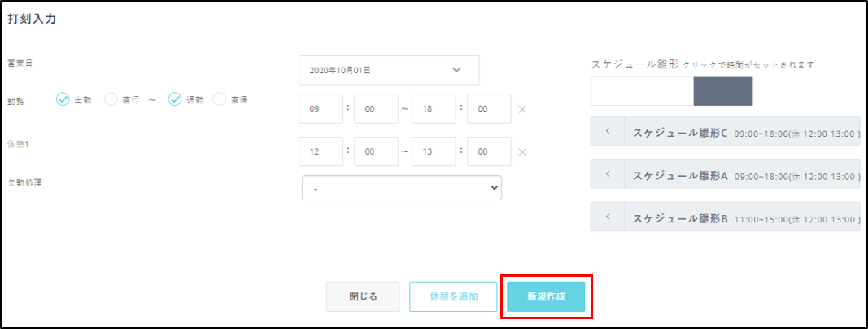Apply スケジュール雛形B 11:00~15:00 template
Image resolution: width=868 pixels, height=329 pixels.
pyautogui.click(x=740, y=217)
